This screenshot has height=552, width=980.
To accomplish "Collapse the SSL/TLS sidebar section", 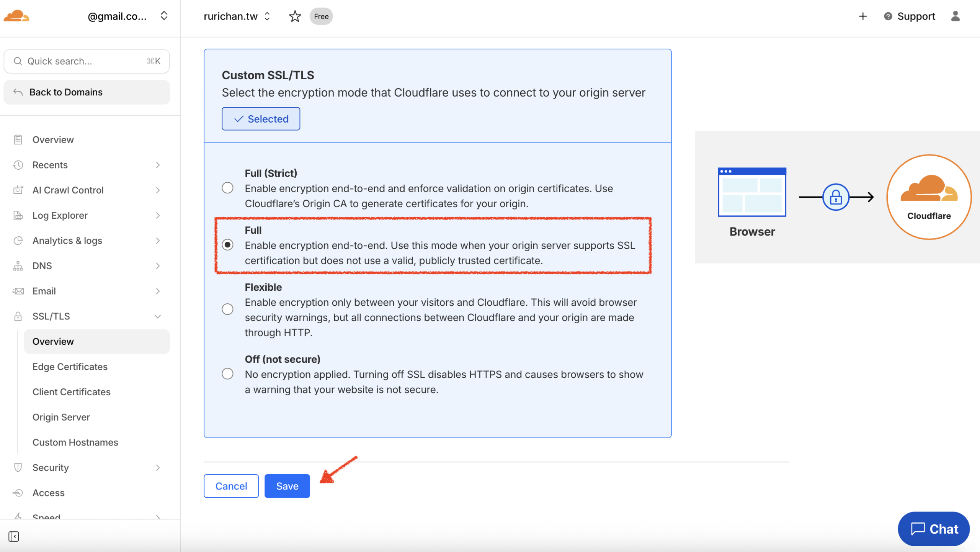I will (x=158, y=316).
